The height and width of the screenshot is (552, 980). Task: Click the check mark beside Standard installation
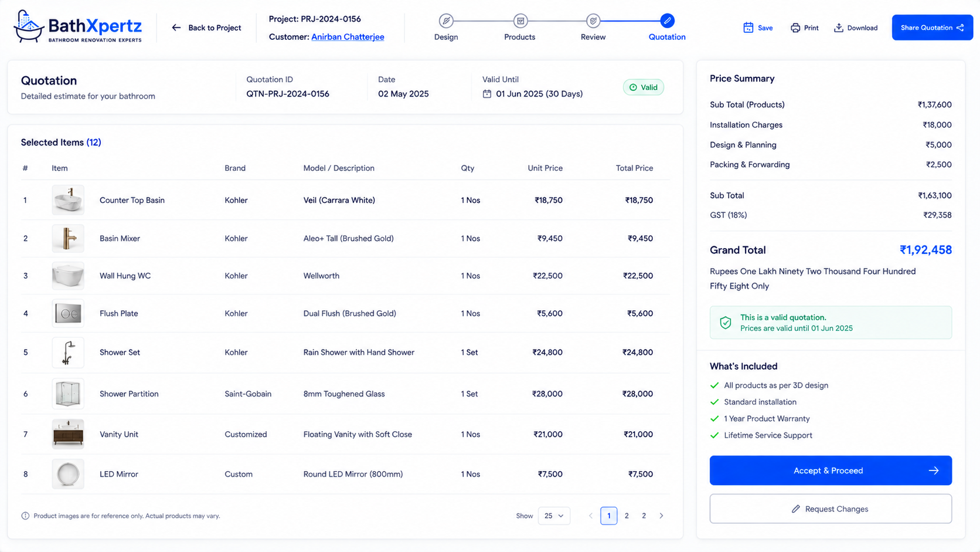tap(714, 402)
